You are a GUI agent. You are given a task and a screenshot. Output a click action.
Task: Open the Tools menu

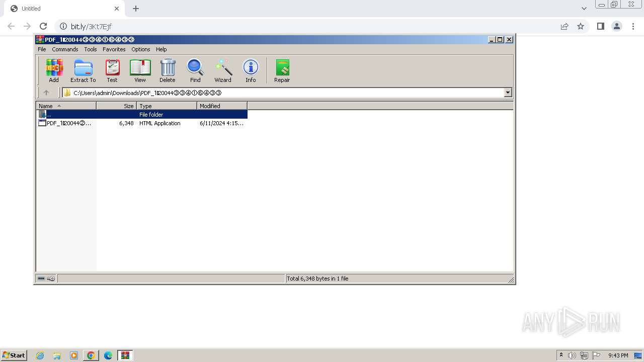(x=91, y=49)
